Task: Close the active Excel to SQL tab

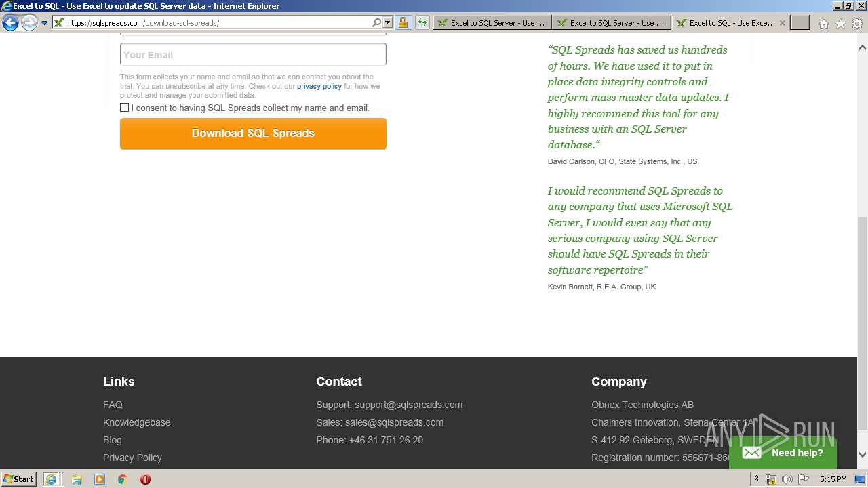Action: pos(782,22)
